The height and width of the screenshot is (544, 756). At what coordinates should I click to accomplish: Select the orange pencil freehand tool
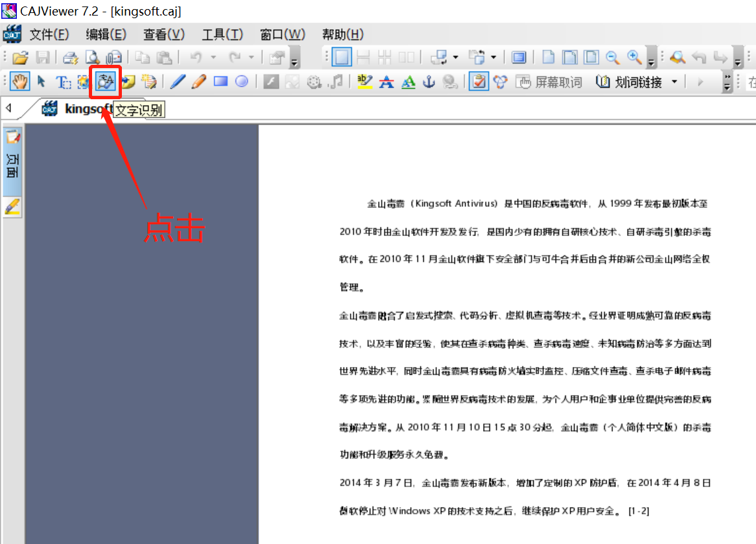click(198, 82)
